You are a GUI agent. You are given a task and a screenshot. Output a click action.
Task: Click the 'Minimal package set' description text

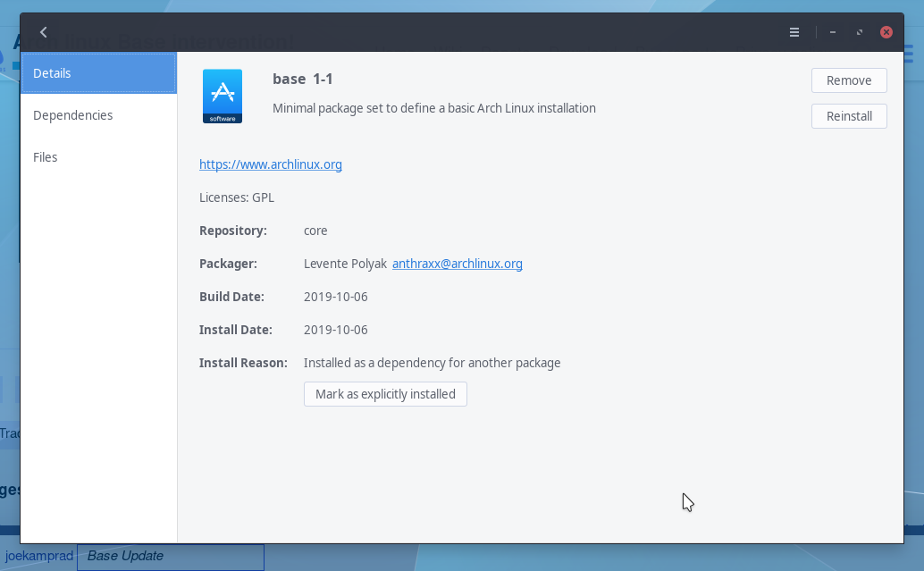pyautogui.click(x=433, y=108)
